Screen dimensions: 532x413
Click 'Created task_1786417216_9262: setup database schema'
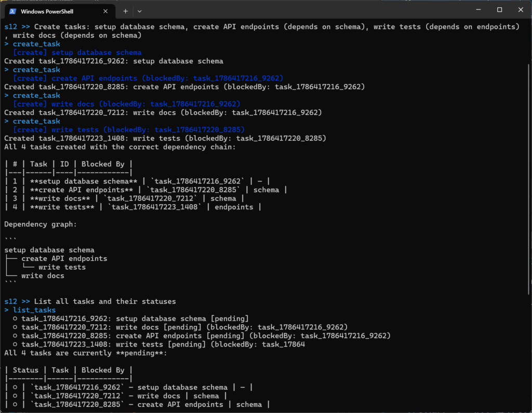pos(114,61)
